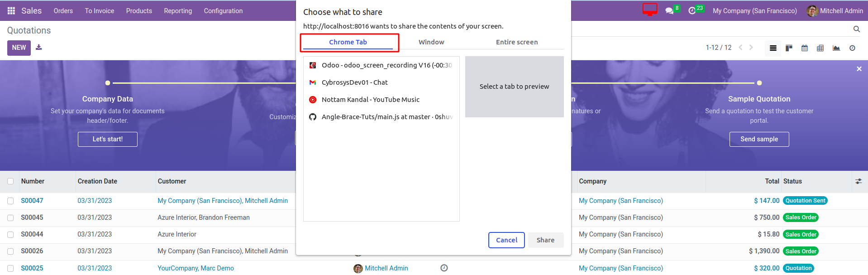The height and width of the screenshot is (275, 868).
Task: Open the conversations chat icon
Action: pos(669,11)
